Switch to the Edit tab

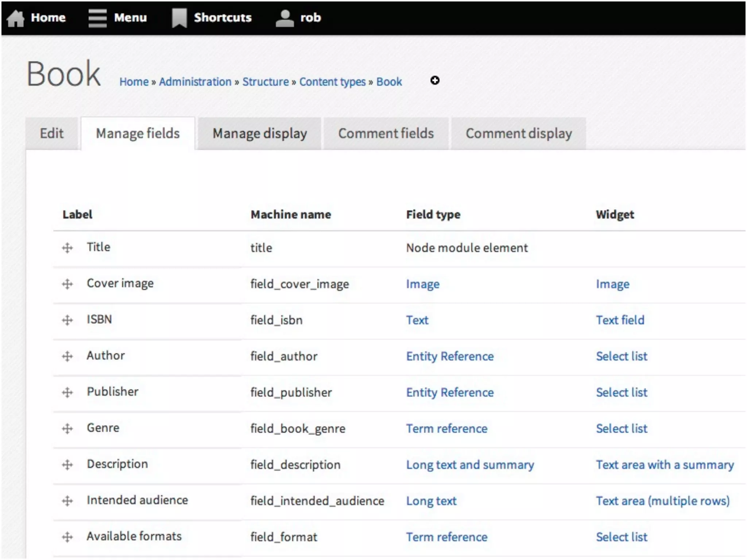51,133
